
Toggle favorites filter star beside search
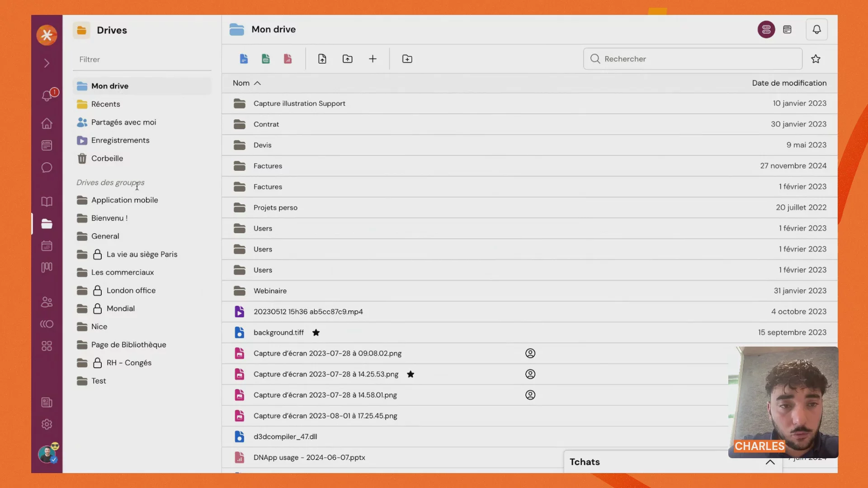(x=816, y=59)
